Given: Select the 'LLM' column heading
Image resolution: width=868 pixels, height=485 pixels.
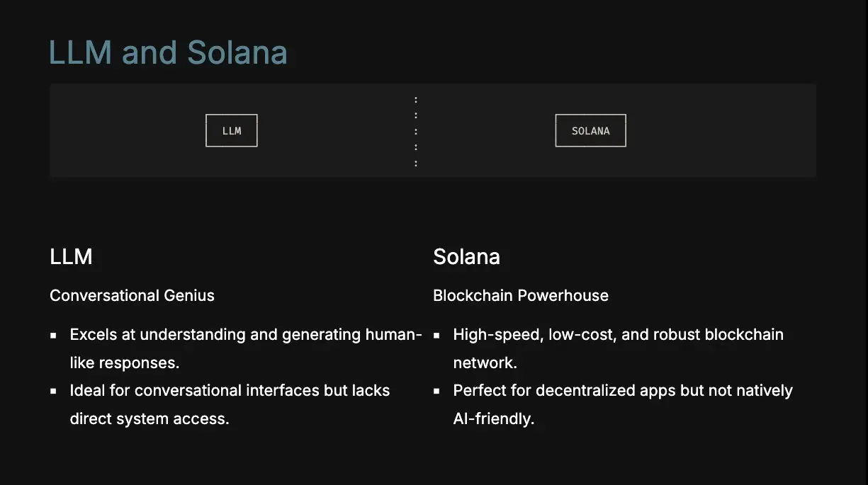Looking at the screenshot, I should pyautogui.click(x=71, y=256).
